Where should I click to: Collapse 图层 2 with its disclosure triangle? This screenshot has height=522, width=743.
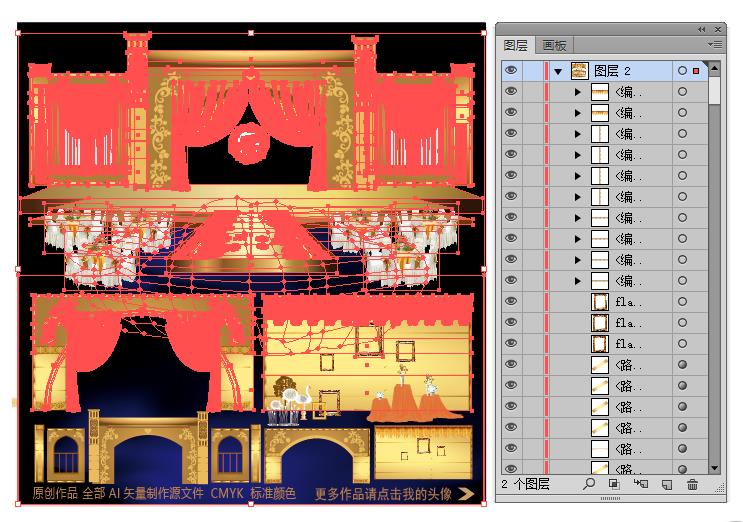click(x=558, y=72)
